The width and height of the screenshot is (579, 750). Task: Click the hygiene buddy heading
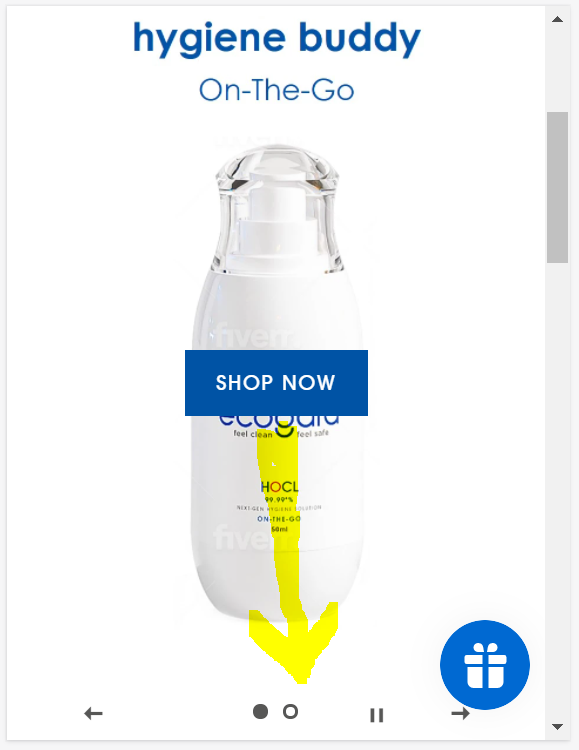click(x=277, y=40)
